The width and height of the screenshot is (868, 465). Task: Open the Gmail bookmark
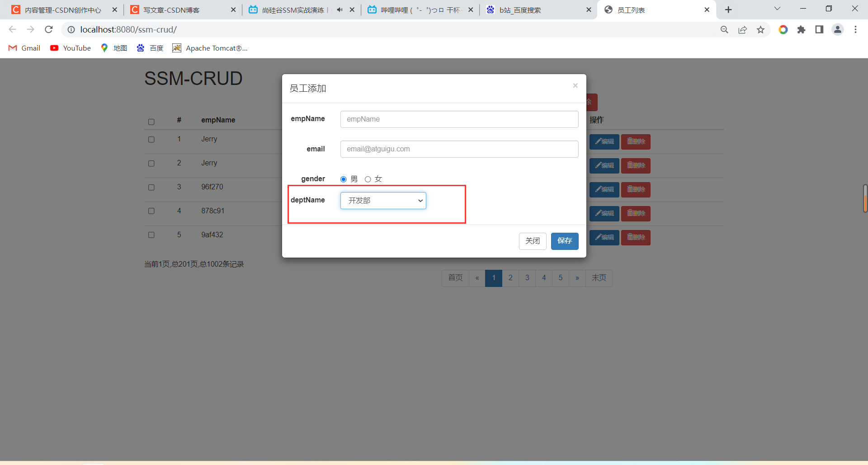pyautogui.click(x=24, y=48)
